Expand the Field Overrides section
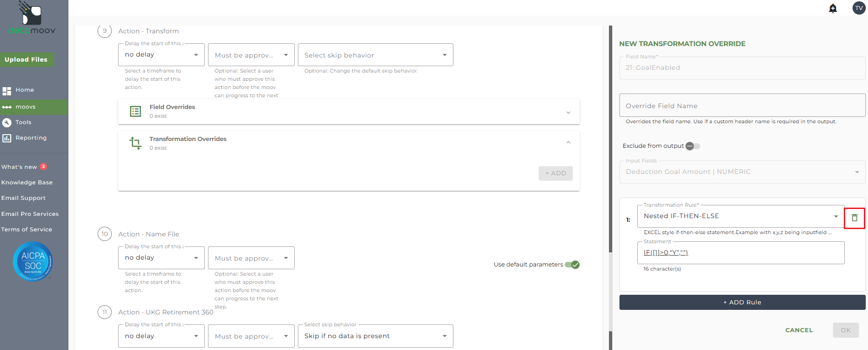 coord(568,112)
